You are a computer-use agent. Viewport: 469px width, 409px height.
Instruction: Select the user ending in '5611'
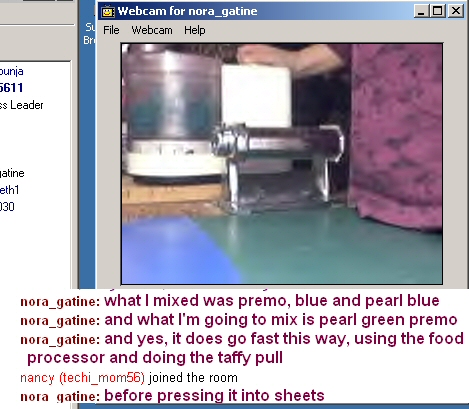click(x=12, y=88)
